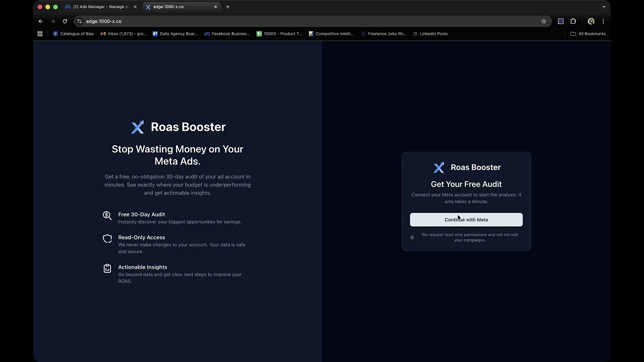The image size is (644, 362).
Task: Open the All Bookmarks folder
Action: coord(588,34)
